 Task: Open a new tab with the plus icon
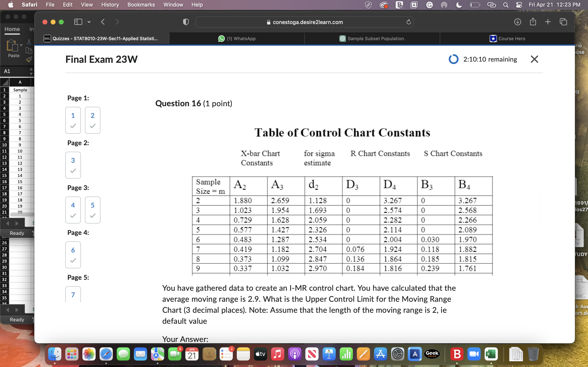pyautogui.click(x=548, y=22)
